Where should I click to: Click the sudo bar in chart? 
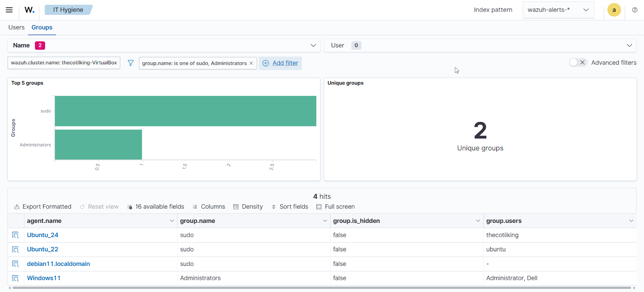point(185,111)
